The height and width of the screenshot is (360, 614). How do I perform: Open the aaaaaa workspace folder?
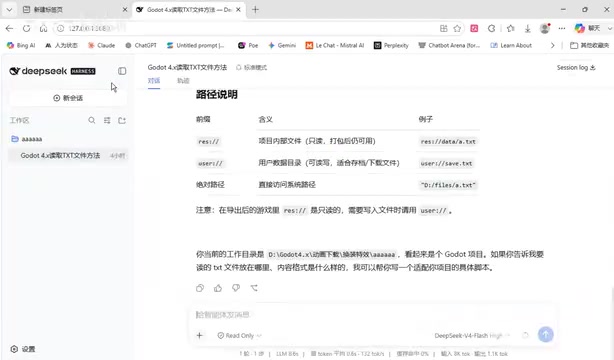tap(27, 139)
